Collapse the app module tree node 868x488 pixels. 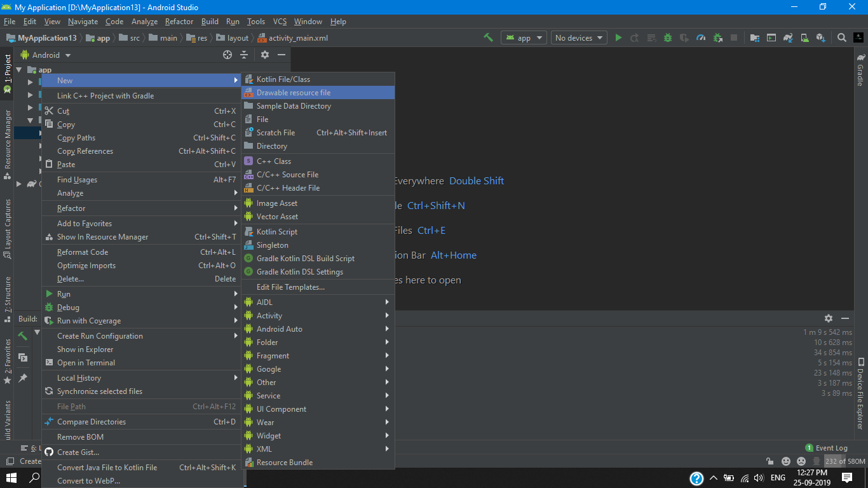[x=19, y=70]
